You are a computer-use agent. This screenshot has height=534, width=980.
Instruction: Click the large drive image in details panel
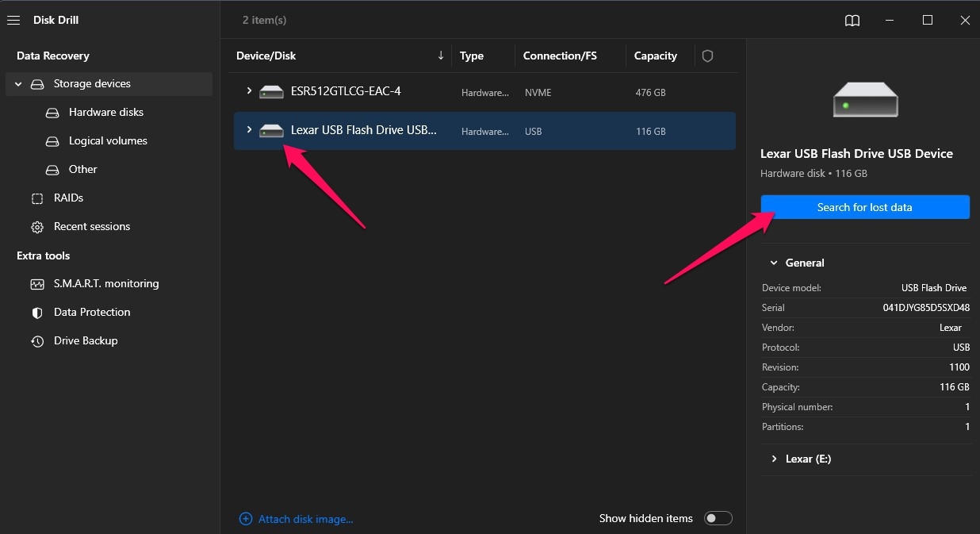pyautogui.click(x=865, y=99)
